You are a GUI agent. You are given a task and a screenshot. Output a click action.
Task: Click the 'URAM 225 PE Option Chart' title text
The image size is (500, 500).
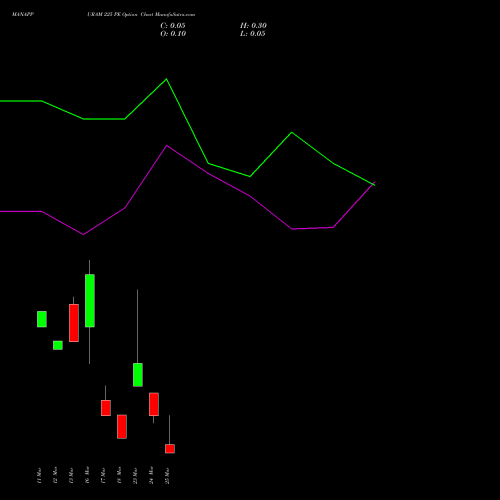coord(119,14)
